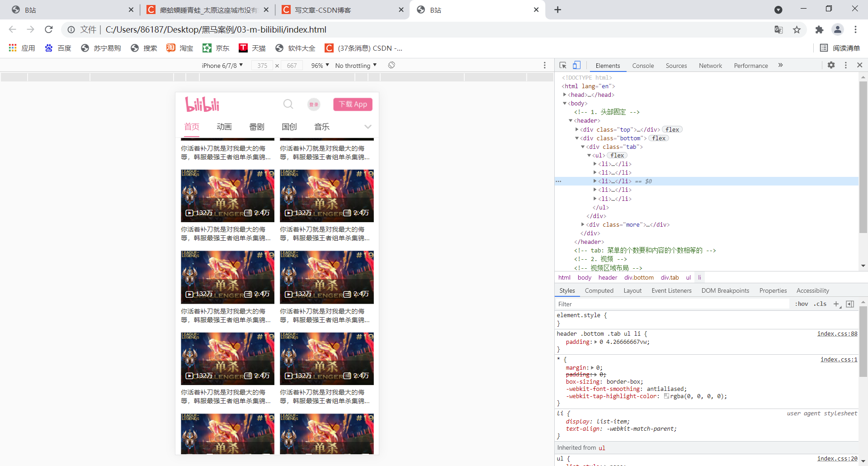Select the 番剧 channel tab
868x466 pixels.
click(x=257, y=127)
